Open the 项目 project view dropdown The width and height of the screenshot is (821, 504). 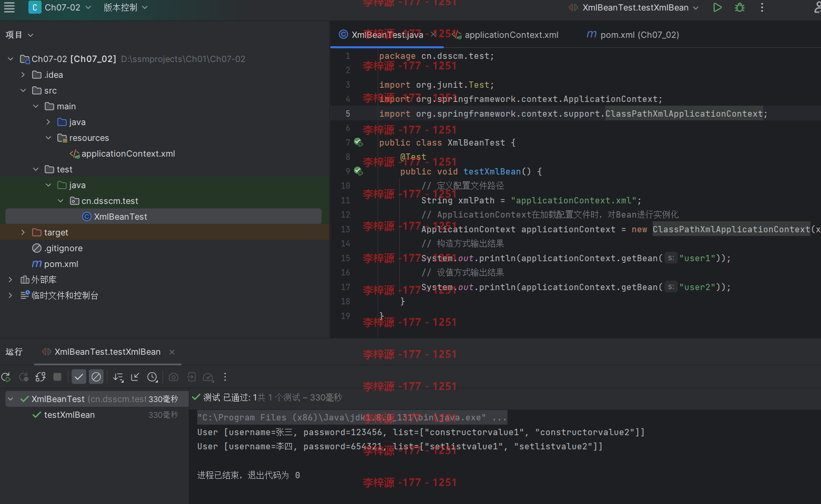[x=19, y=35]
